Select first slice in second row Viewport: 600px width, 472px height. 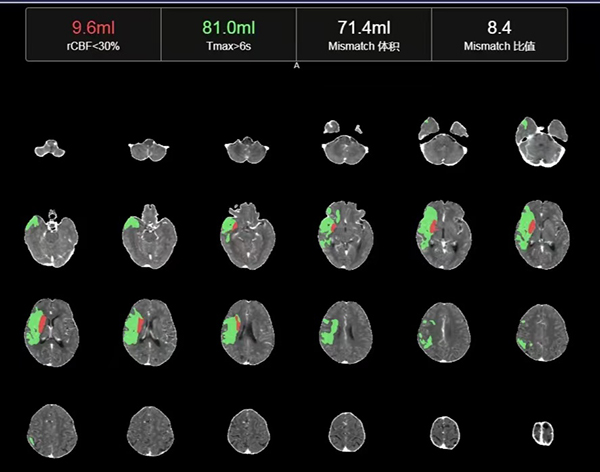47,235
